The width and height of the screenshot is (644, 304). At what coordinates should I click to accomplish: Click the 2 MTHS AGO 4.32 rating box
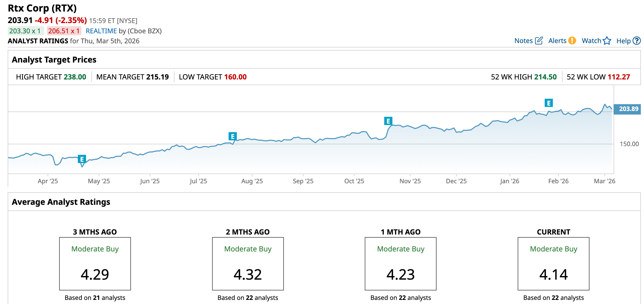click(x=248, y=264)
